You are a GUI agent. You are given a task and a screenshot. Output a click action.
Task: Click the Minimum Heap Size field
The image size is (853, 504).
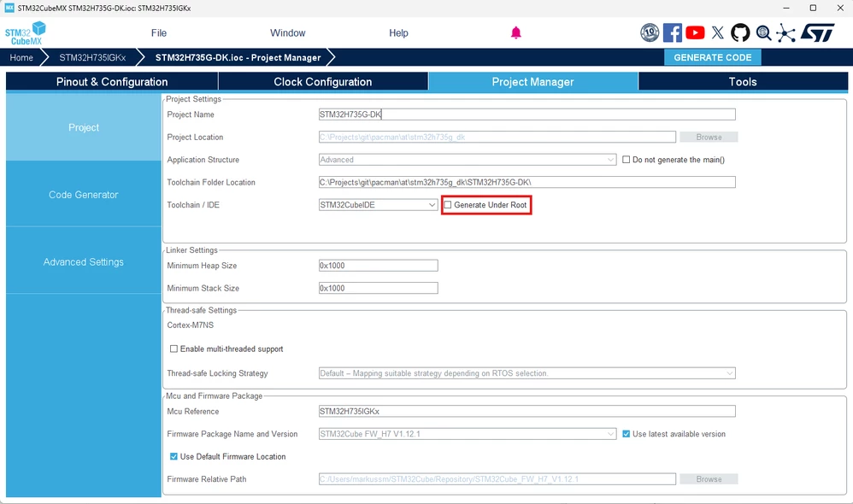[378, 266]
